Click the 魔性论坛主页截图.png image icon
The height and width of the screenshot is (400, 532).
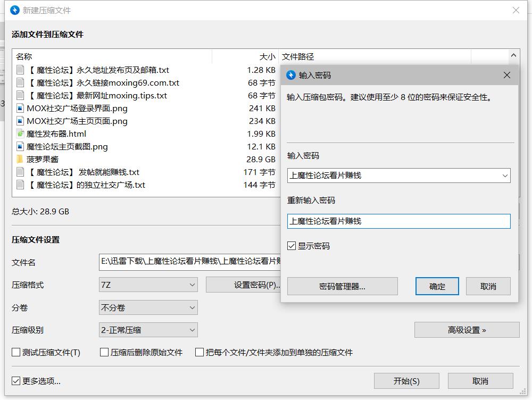coord(20,147)
